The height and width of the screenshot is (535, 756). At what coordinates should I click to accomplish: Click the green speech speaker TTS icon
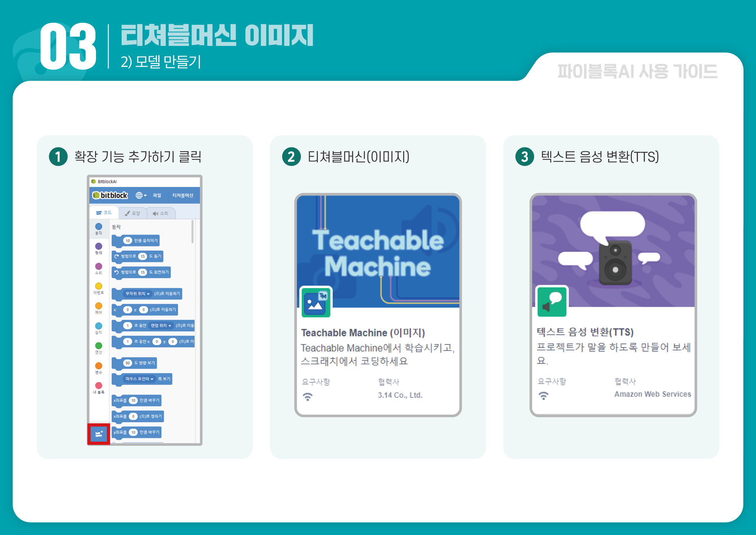(x=552, y=302)
